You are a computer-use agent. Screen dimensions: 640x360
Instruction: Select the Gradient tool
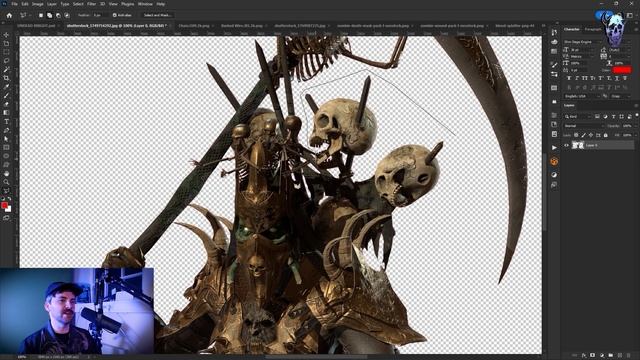6,113
